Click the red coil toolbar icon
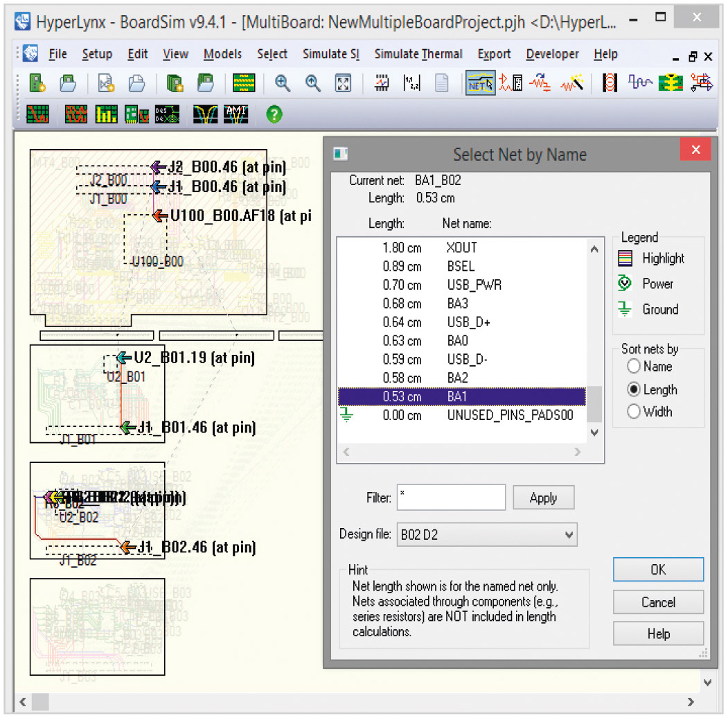Screen dimensions: 728x718 (610, 84)
